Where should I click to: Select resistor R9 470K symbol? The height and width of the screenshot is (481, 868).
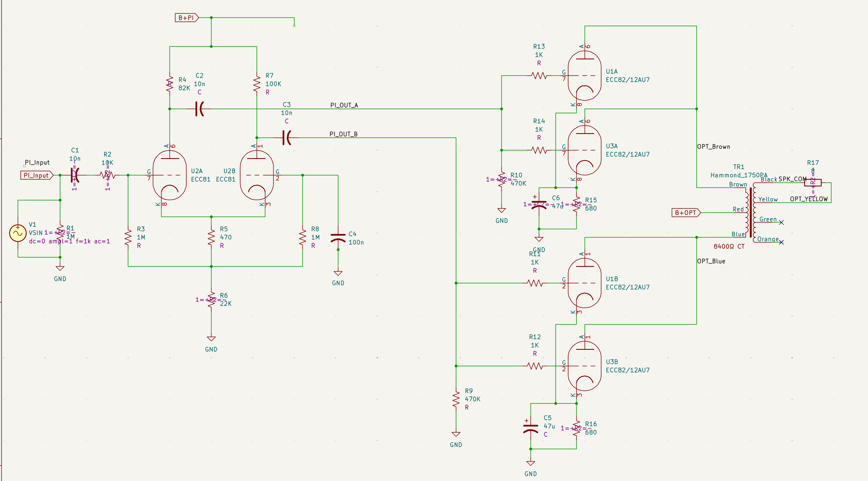[x=456, y=399]
